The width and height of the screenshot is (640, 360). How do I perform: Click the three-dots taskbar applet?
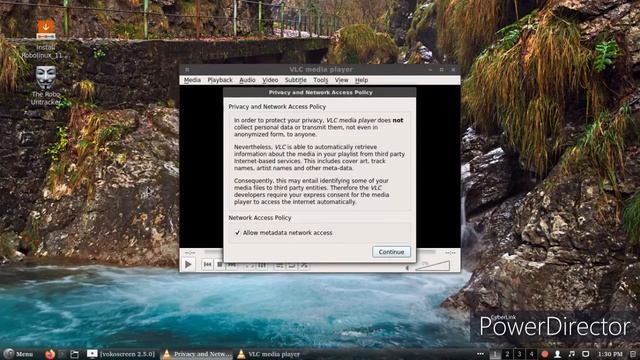click(480, 354)
